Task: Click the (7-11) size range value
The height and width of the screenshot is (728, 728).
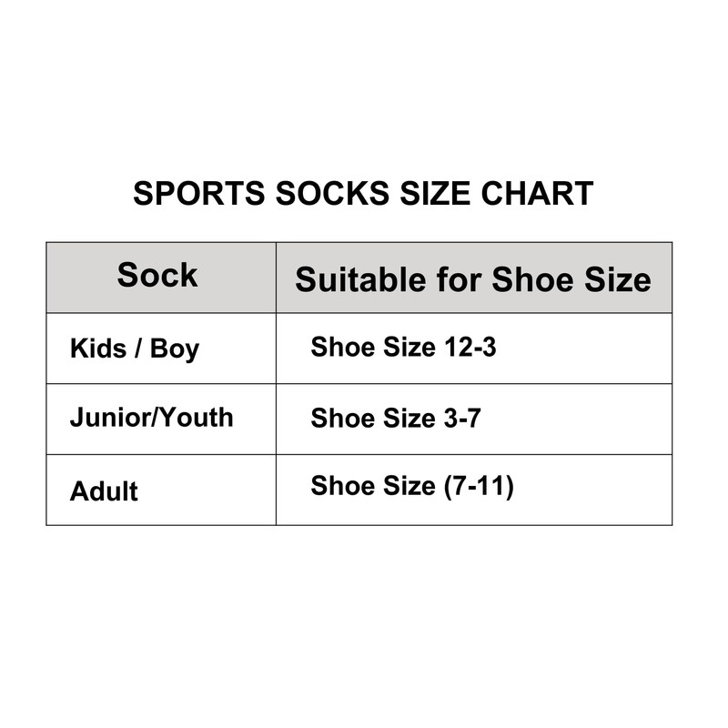Action: tap(479, 487)
